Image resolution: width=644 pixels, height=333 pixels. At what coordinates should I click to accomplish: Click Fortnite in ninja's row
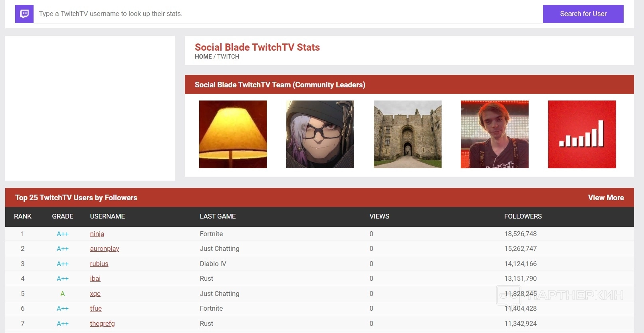[211, 234]
